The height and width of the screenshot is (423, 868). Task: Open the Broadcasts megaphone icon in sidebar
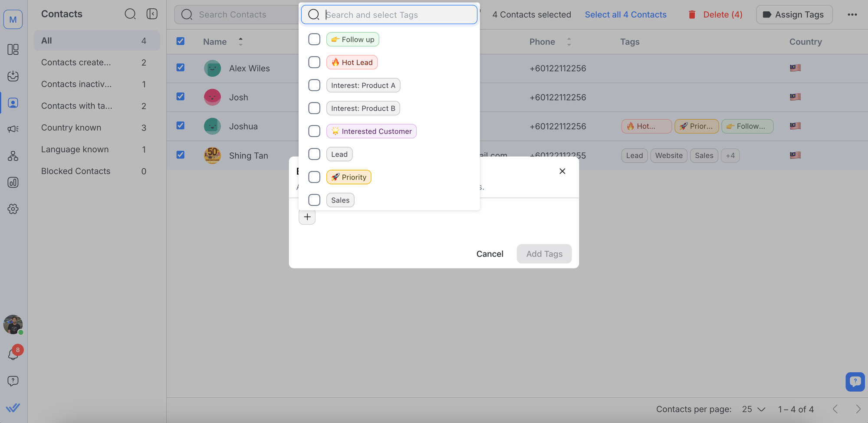click(x=13, y=129)
